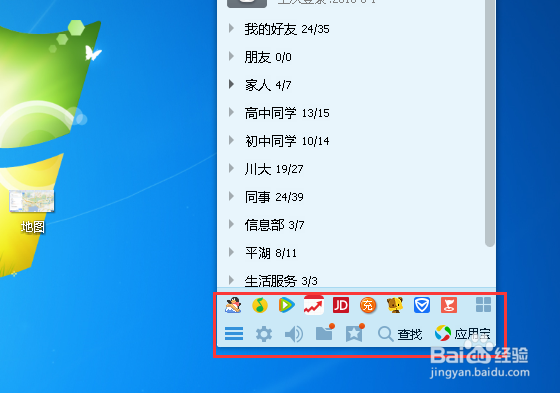The width and height of the screenshot is (560, 393).
Task: Open the Tencent Video icon
Action: point(287,305)
